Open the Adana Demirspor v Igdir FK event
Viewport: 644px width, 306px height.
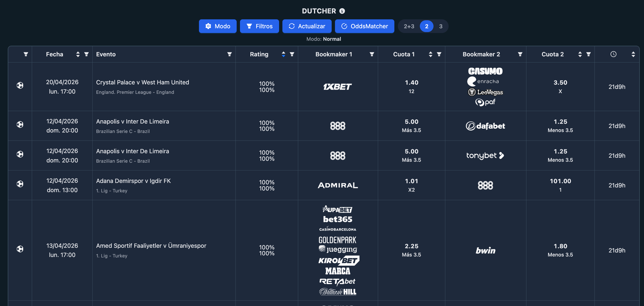coord(133,181)
